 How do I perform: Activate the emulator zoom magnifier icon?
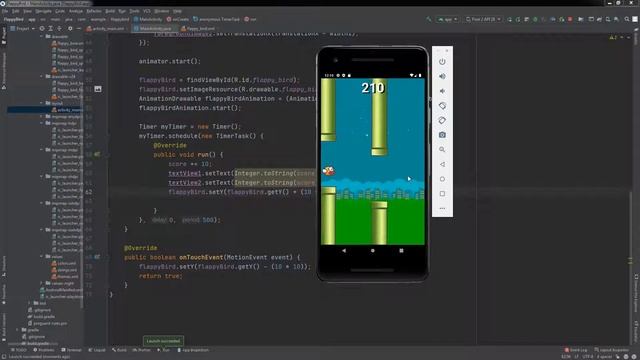pos(442,150)
